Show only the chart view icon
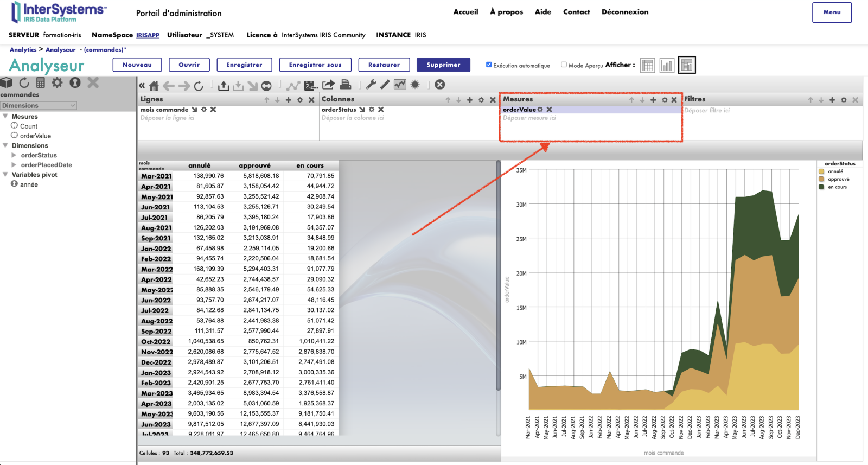Viewport: 868px width, 465px height. pos(667,66)
